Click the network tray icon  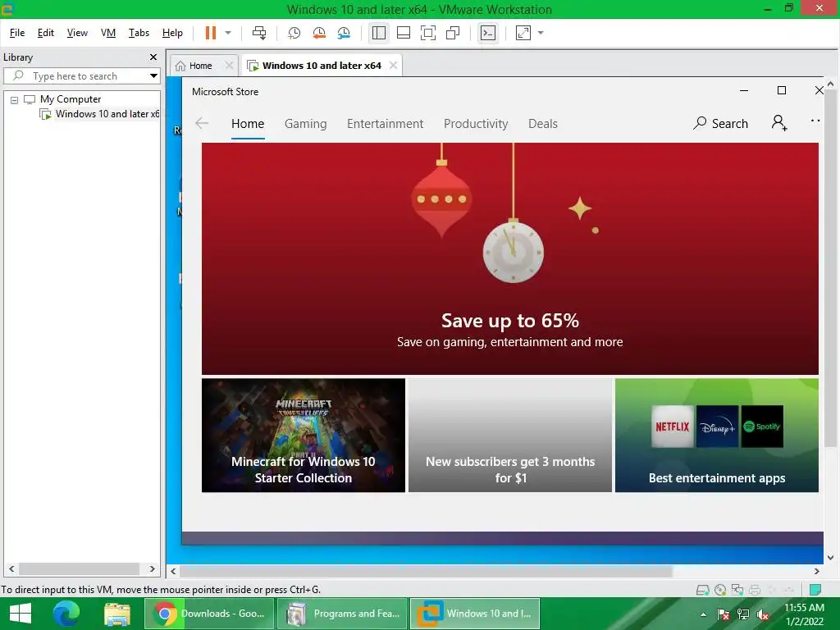743,614
